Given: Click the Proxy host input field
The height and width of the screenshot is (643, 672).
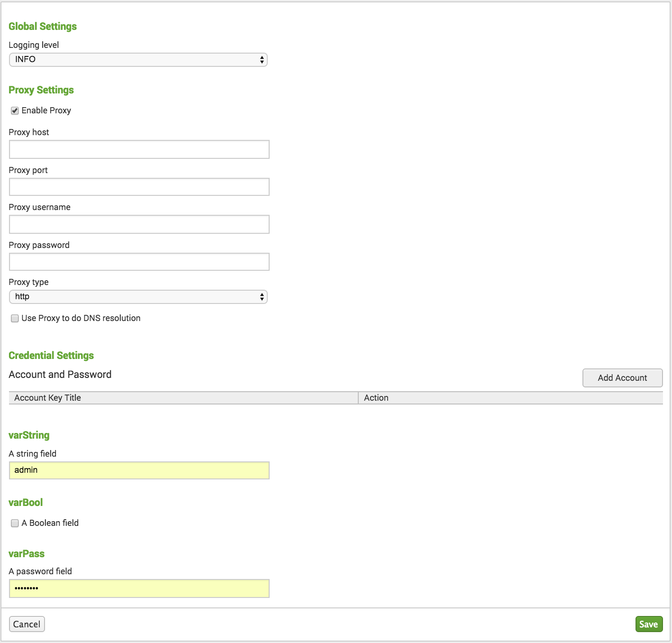Looking at the screenshot, I should tap(139, 149).
